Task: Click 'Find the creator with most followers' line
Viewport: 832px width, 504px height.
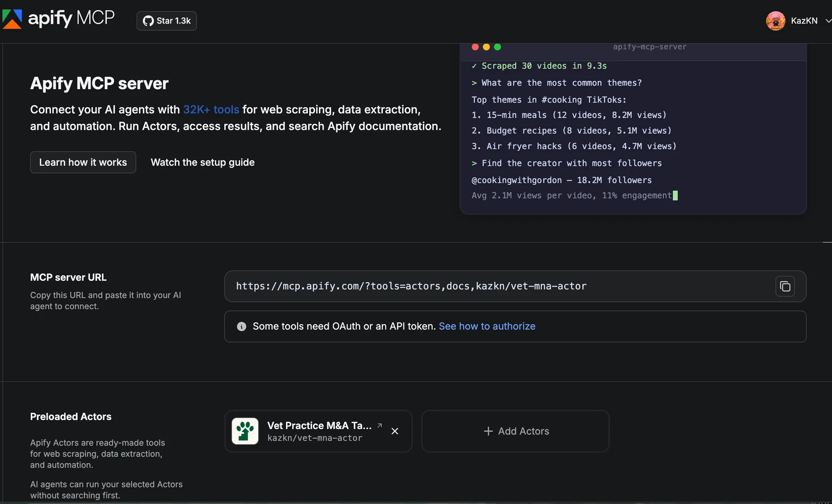Action: coord(567,163)
